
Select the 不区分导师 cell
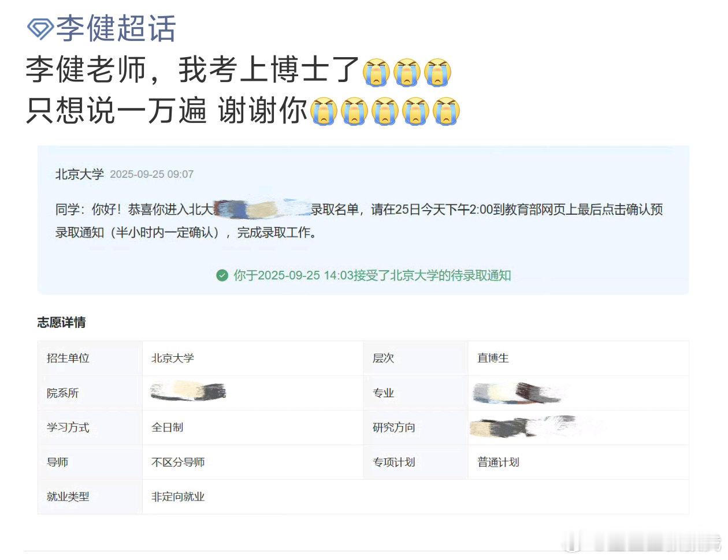tap(178, 462)
